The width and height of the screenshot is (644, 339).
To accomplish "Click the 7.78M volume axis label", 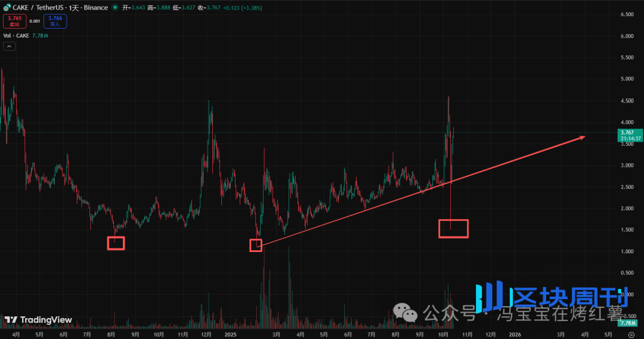I will pyautogui.click(x=629, y=323).
